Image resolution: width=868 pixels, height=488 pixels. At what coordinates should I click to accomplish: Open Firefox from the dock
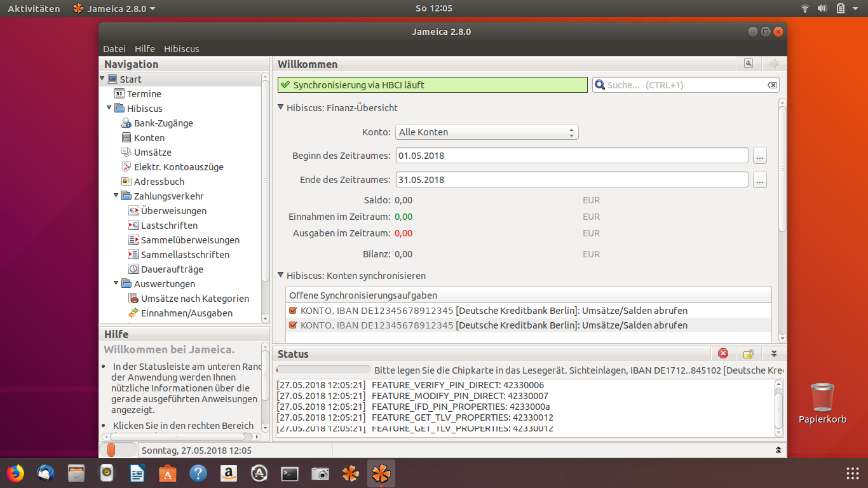pos(15,473)
